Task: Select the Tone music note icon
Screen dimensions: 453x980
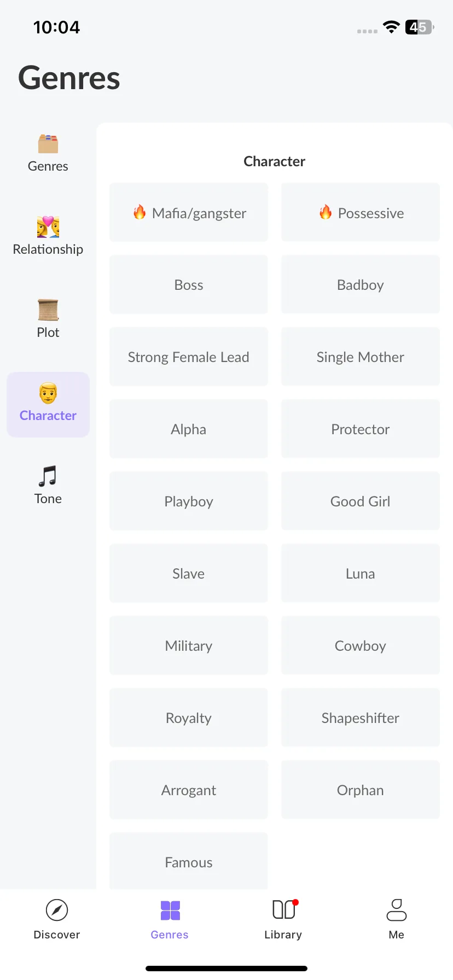Action: tap(48, 476)
